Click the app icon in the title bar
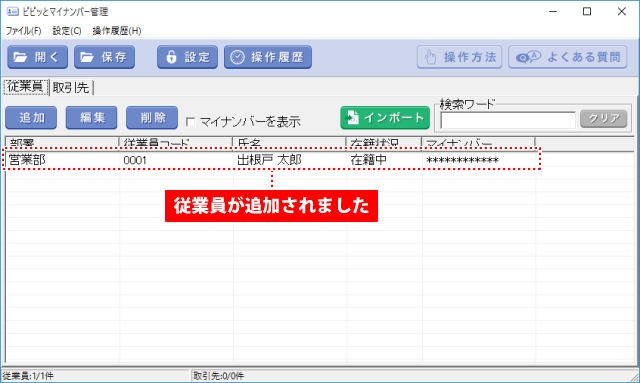Image resolution: width=640 pixels, height=383 pixels. click(x=13, y=11)
